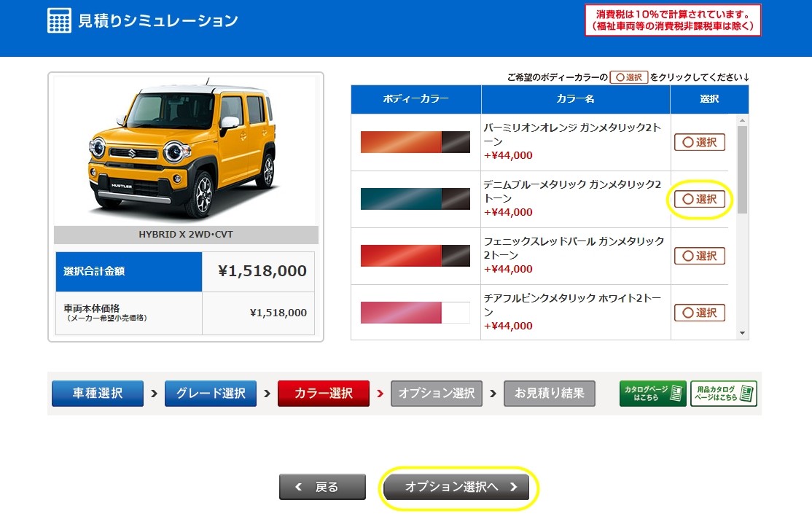812x532 pixels.
Task: Click the vermilion orange color swatch
Action: pos(415,142)
